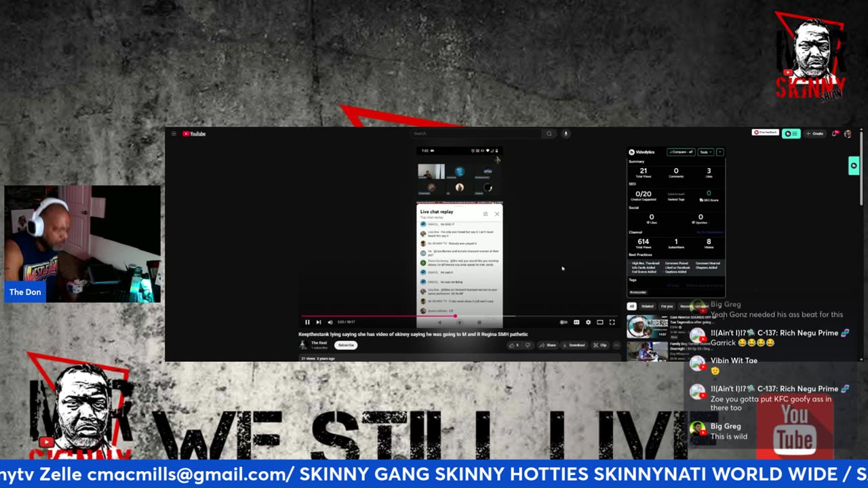Click the search magnifier button
The width and height of the screenshot is (868, 488).
coord(549,134)
